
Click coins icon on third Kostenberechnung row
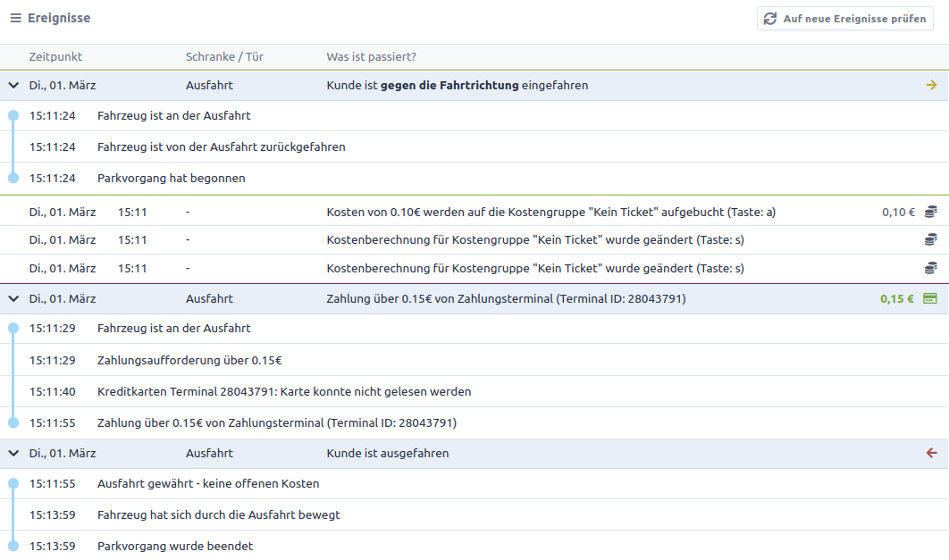[930, 268]
